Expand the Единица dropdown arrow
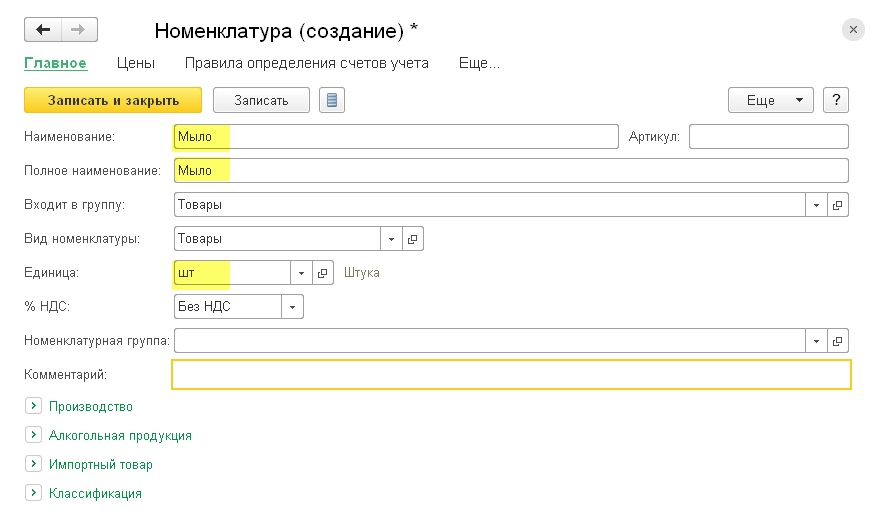This screenshot has width=895, height=516. coord(301,273)
